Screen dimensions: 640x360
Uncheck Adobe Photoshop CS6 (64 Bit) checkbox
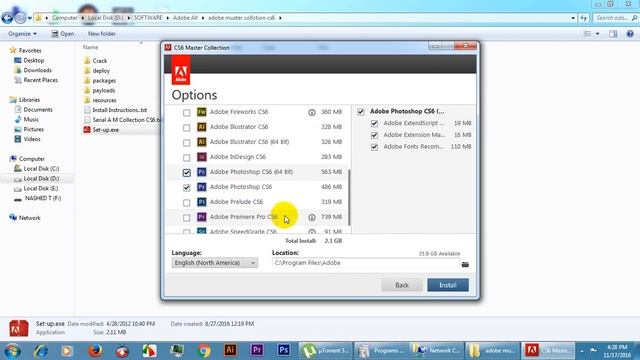click(x=187, y=173)
